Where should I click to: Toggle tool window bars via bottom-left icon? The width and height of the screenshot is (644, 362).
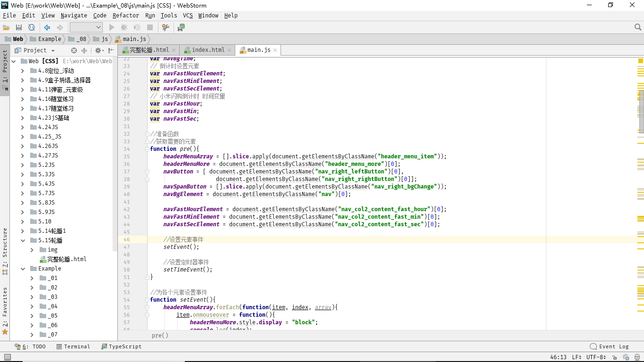(7, 357)
